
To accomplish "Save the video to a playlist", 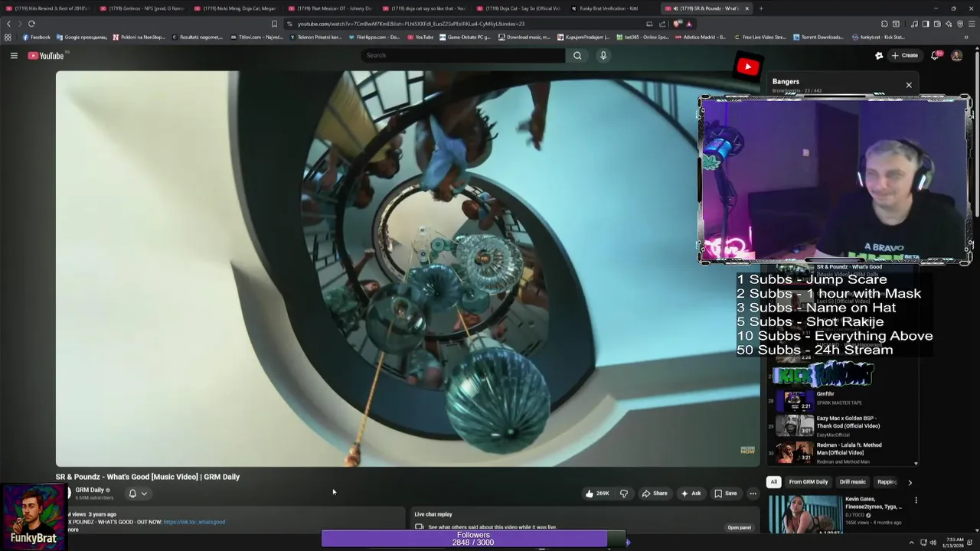I will pos(726,494).
